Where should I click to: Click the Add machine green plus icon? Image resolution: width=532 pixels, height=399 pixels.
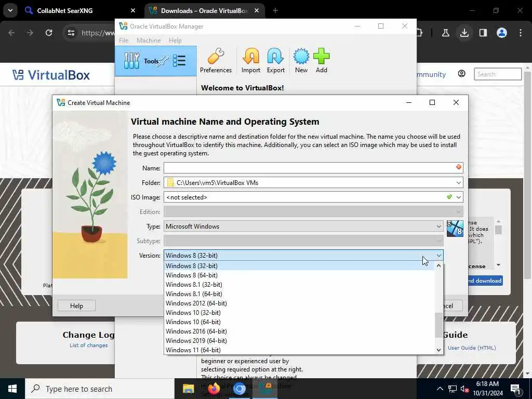pos(321,61)
